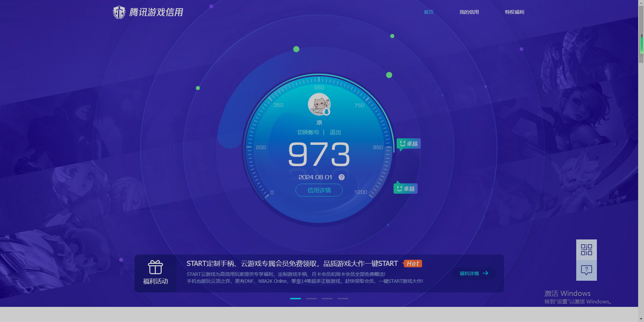Open the 特权福利 nav tab
644x322 pixels.
[515, 12]
